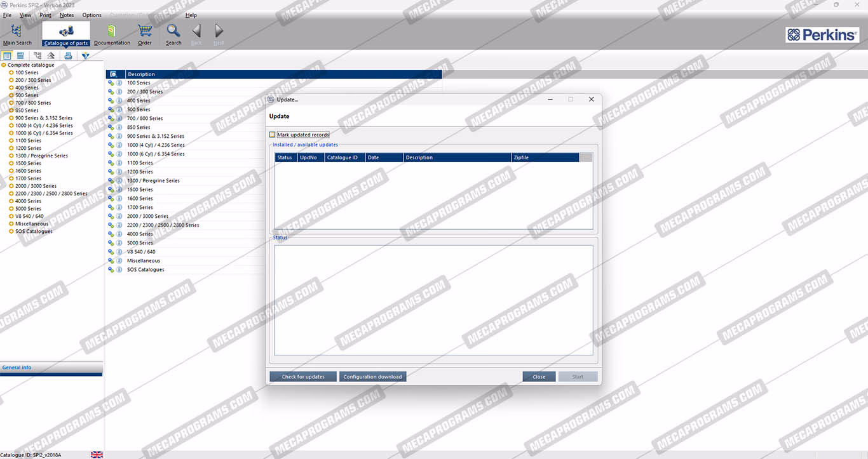Click the Close button in the Update dialog

[x=539, y=376]
